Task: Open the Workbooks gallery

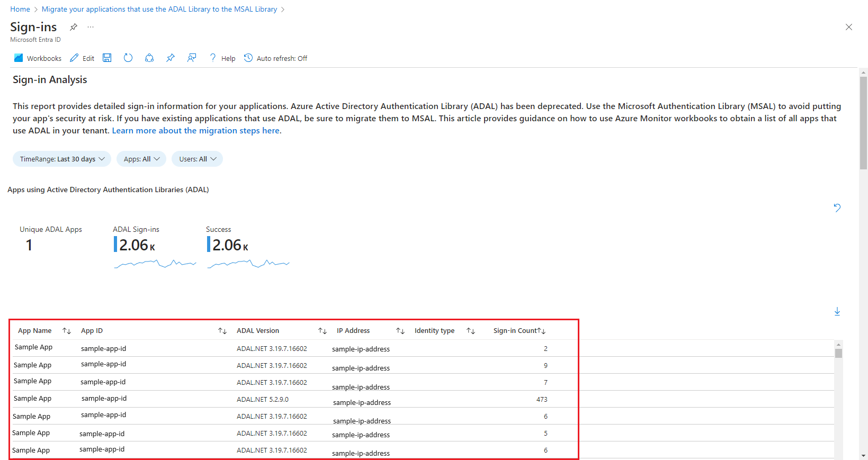Action: [38, 58]
